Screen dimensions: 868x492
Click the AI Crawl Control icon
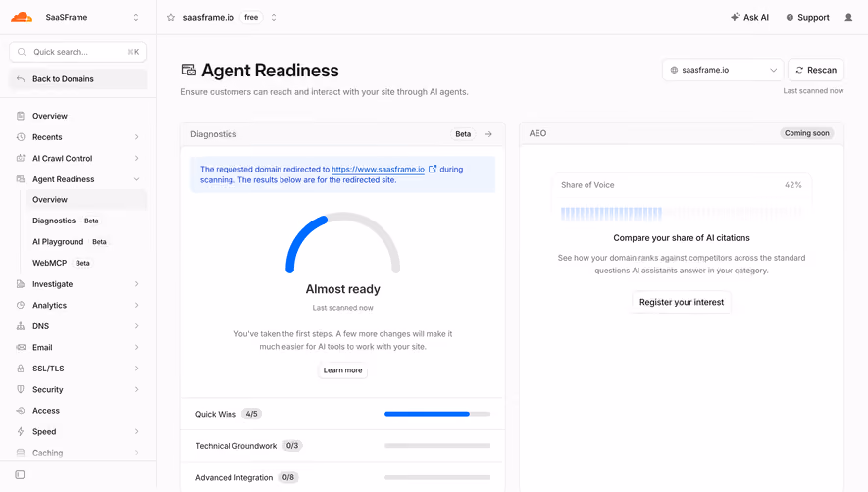[x=21, y=158]
